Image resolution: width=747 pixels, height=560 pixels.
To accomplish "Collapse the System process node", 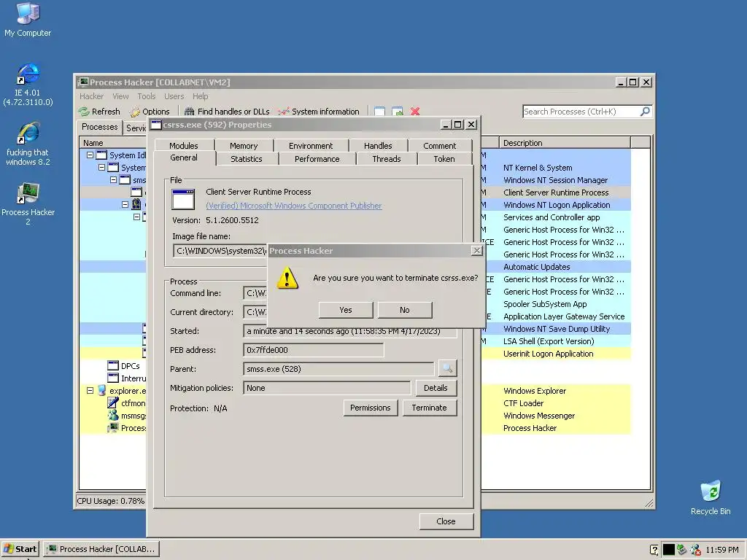I will click(x=101, y=167).
